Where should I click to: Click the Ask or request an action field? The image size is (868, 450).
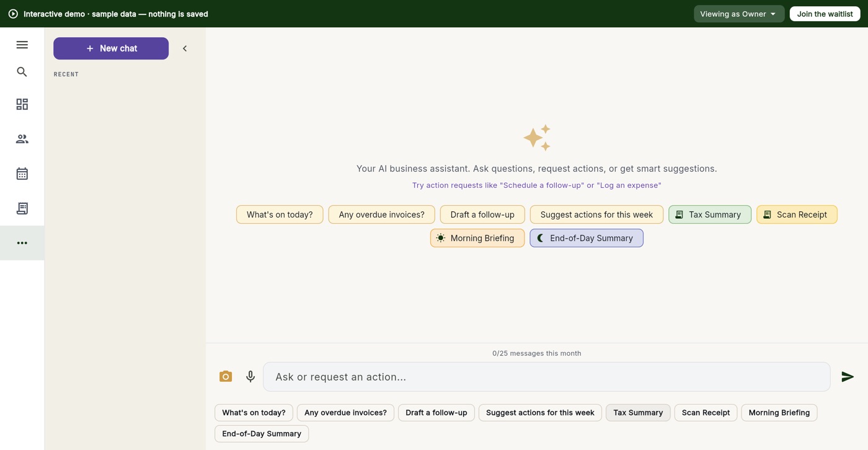546,377
